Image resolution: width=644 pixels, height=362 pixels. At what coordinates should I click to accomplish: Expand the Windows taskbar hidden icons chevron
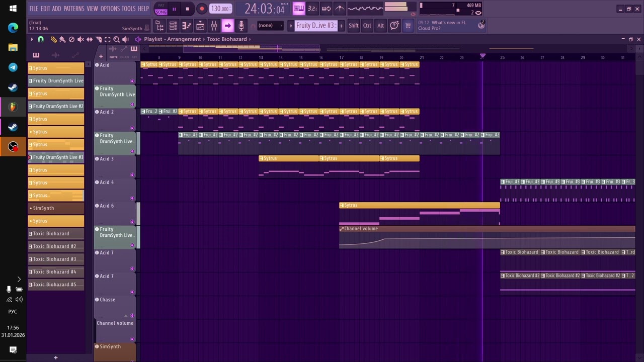coord(19,279)
